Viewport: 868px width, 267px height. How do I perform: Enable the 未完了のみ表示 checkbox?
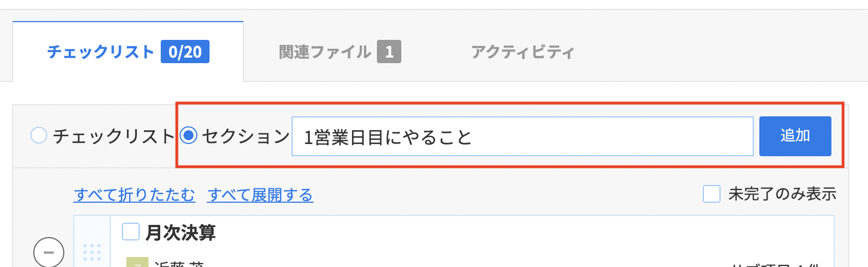point(712,194)
